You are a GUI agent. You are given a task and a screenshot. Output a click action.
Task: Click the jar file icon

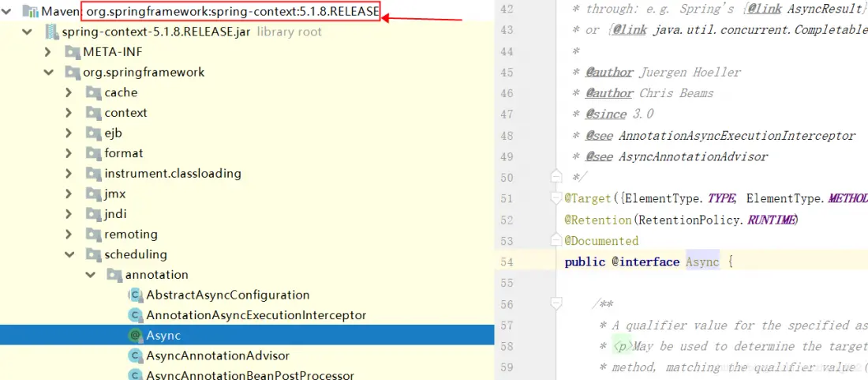click(52, 32)
